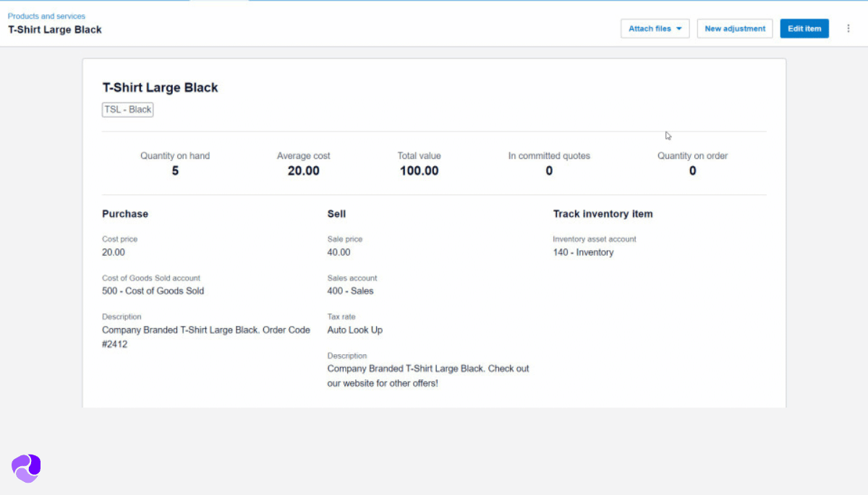Click the 500 - Cost of Goods Sold account
The height and width of the screenshot is (495, 868).
(x=153, y=291)
